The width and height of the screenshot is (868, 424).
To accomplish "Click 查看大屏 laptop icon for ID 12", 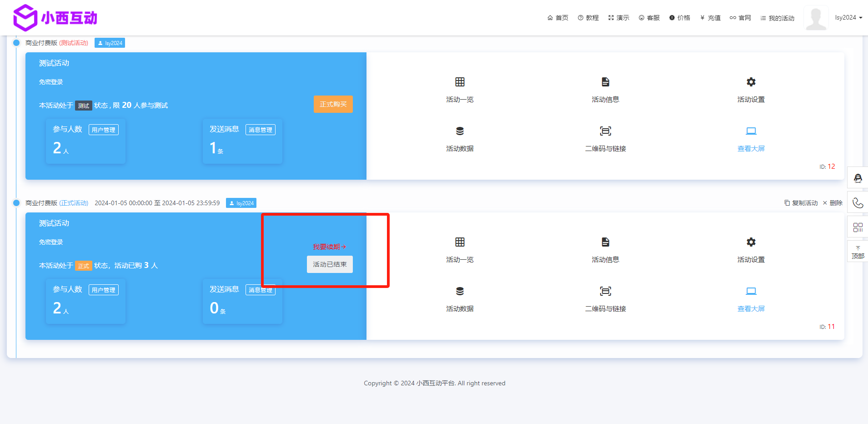I will [751, 131].
